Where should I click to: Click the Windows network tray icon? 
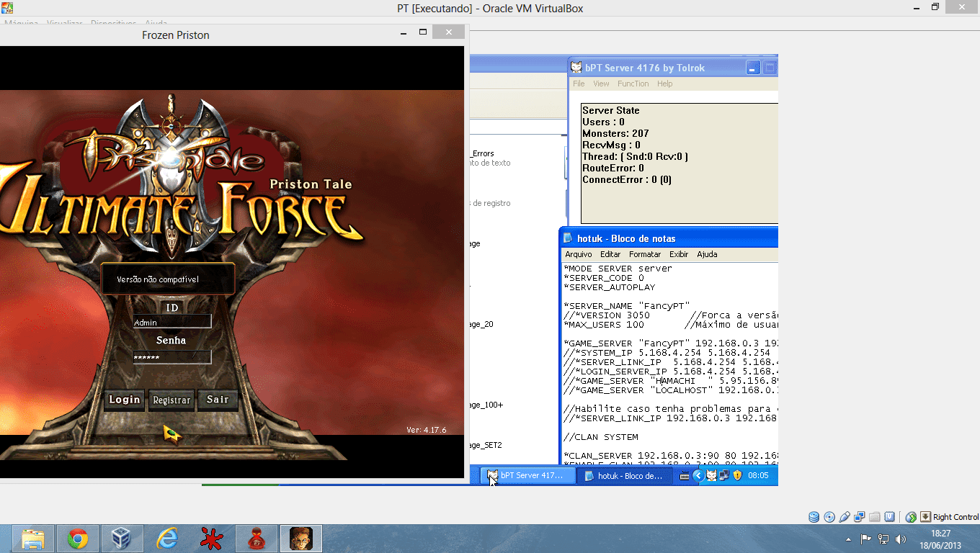(x=883, y=539)
